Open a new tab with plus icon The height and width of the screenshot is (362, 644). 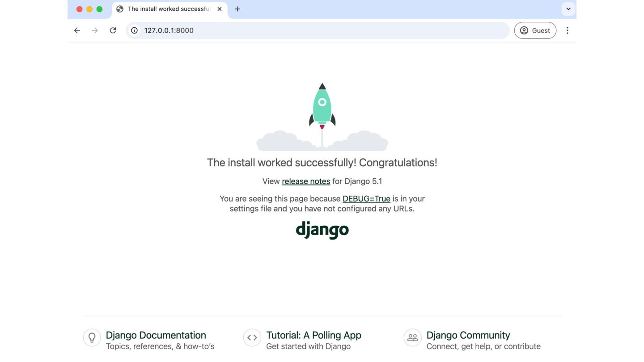click(x=237, y=9)
